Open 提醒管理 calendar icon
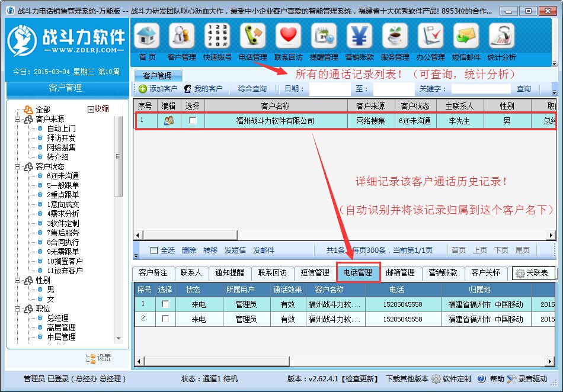 (x=324, y=36)
